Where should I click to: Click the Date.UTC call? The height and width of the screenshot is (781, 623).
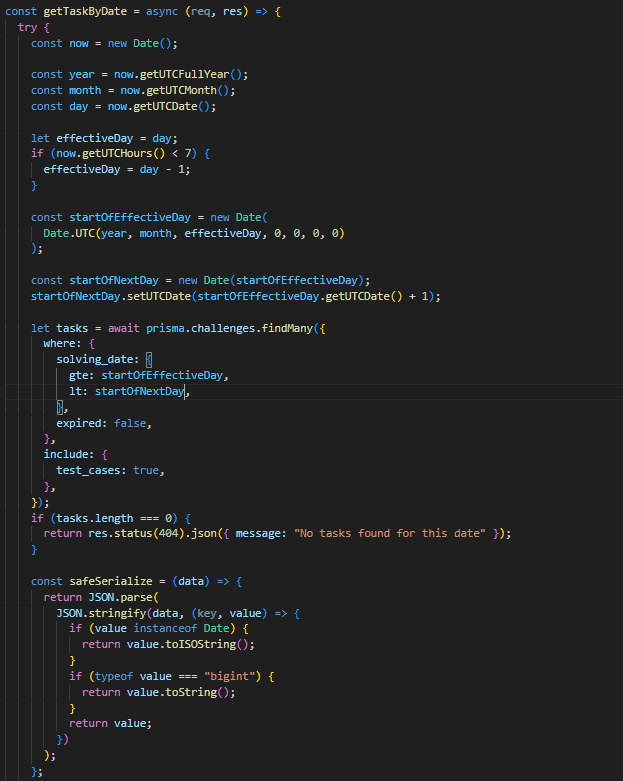pyautogui.click(x=60, y=233)
